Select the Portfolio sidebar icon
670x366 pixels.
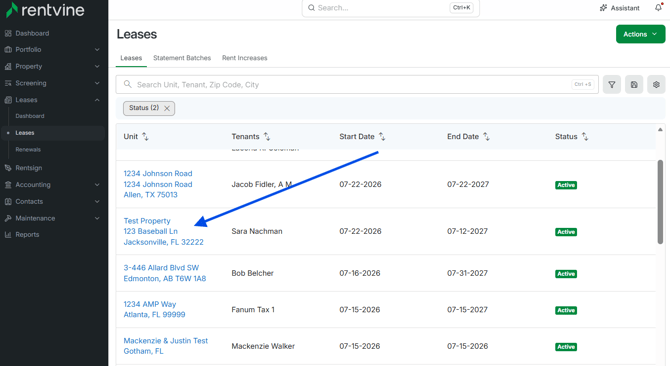click(x=8, y=50)
